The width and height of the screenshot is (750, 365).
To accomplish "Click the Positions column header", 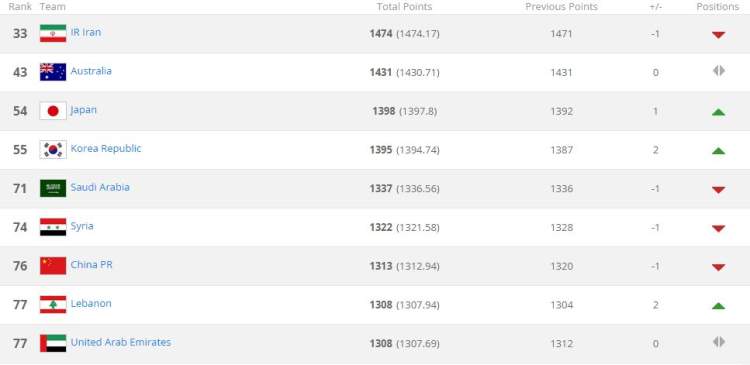I will pyautogui.click(x=717, y=7).
